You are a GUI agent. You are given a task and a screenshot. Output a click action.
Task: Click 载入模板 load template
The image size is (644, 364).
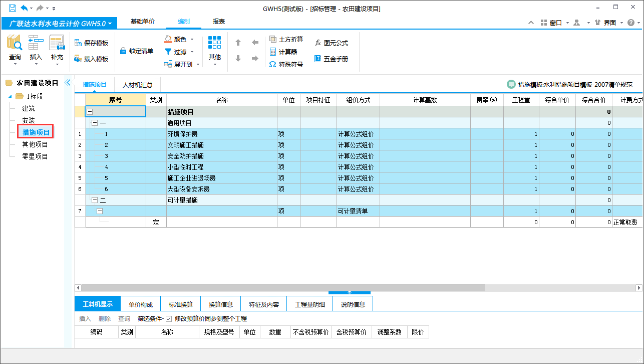pos(91,59)
